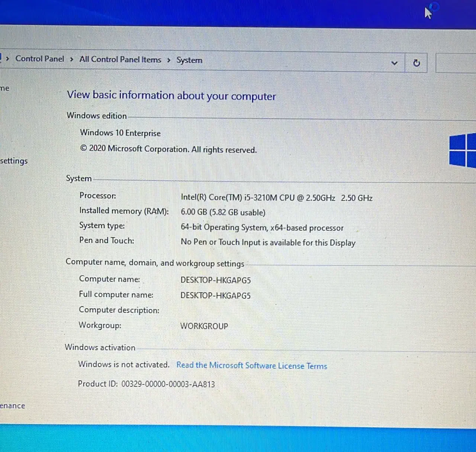Screen dimensions: 476x452
Task: Select the System breadcrumb item
Action: 189,60
